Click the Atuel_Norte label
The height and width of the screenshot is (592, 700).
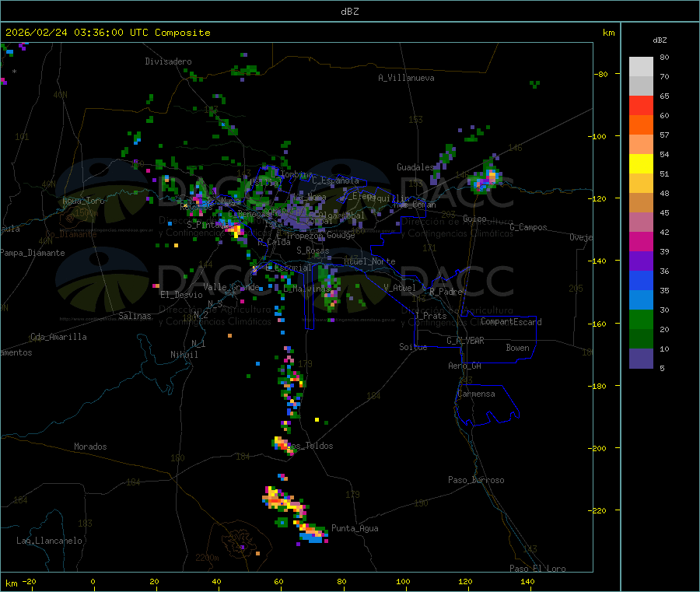pos(369,261)
